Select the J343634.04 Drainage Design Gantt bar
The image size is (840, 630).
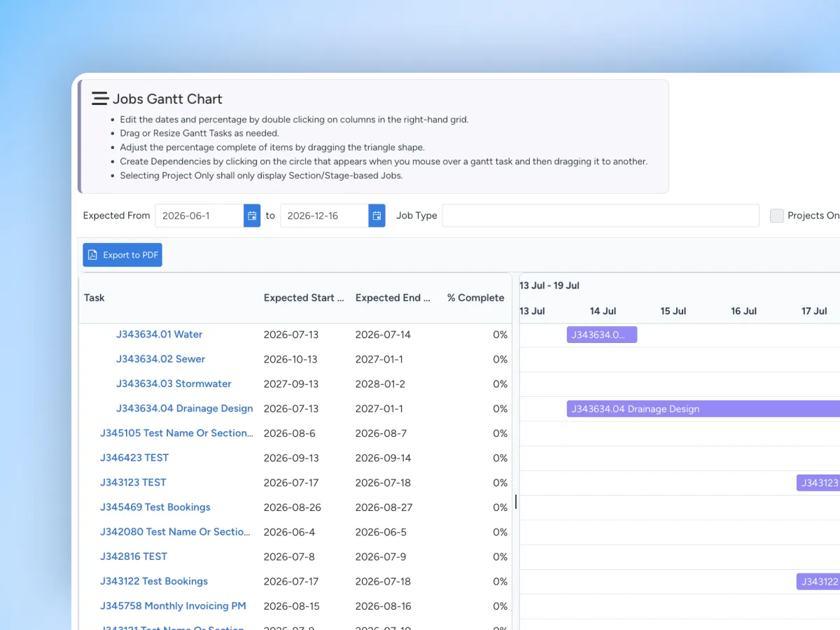pyautogui.click(x=703, y=409)
